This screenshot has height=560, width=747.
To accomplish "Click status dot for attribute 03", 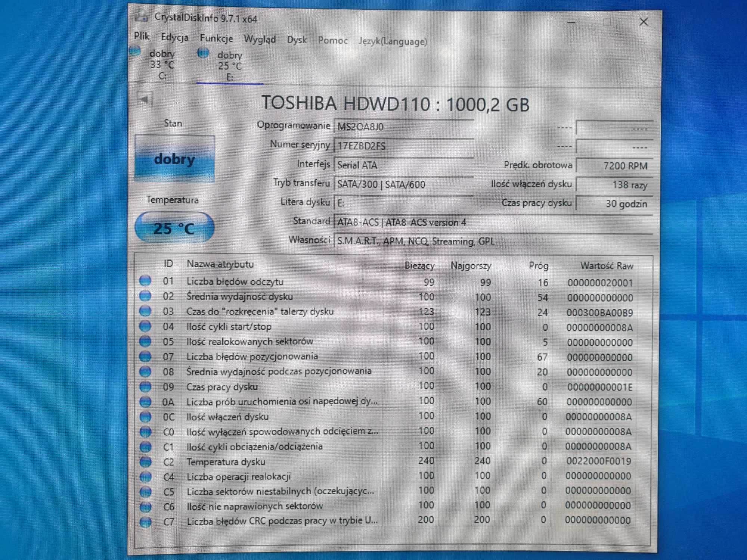I will (145, 311).
